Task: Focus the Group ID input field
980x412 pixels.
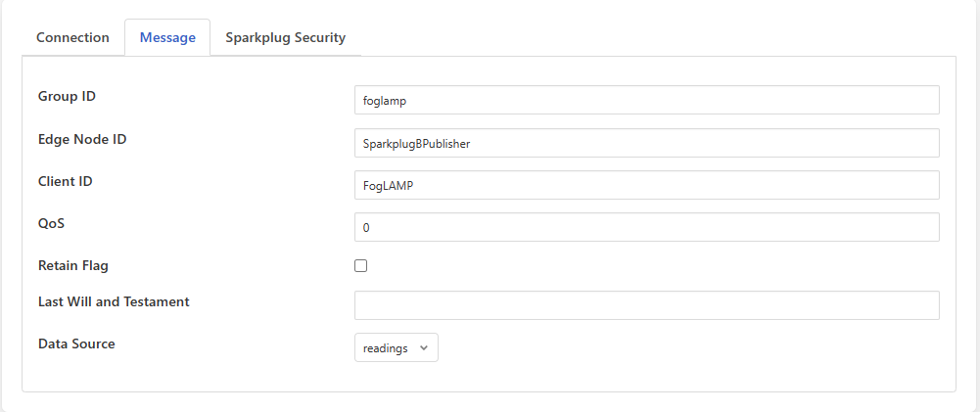Action: point(646,100)
